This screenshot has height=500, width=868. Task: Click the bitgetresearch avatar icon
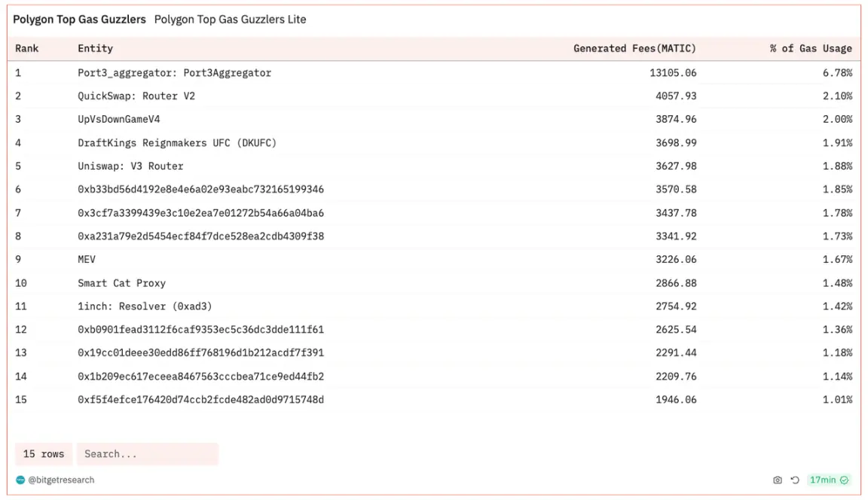click(x=20, y=480)
